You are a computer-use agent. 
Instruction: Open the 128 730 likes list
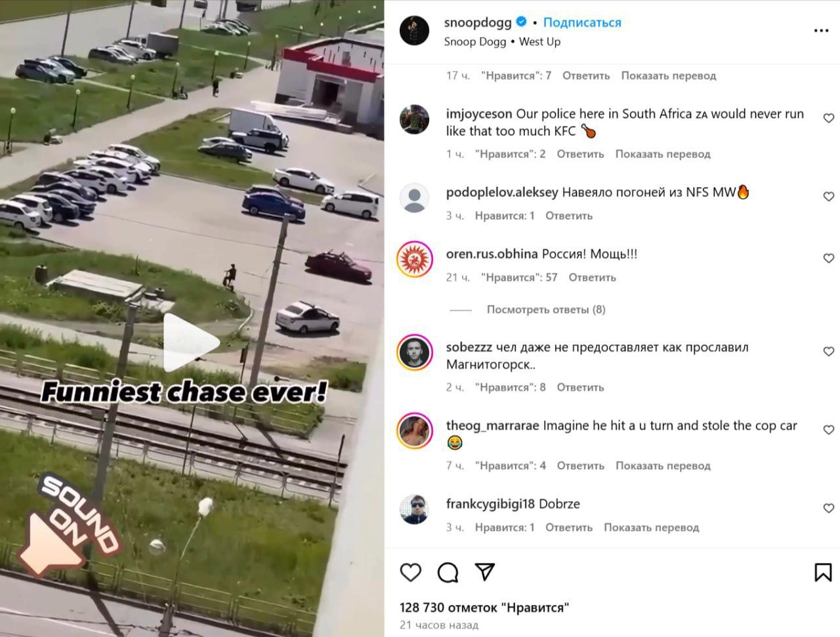tap(484, 607)
